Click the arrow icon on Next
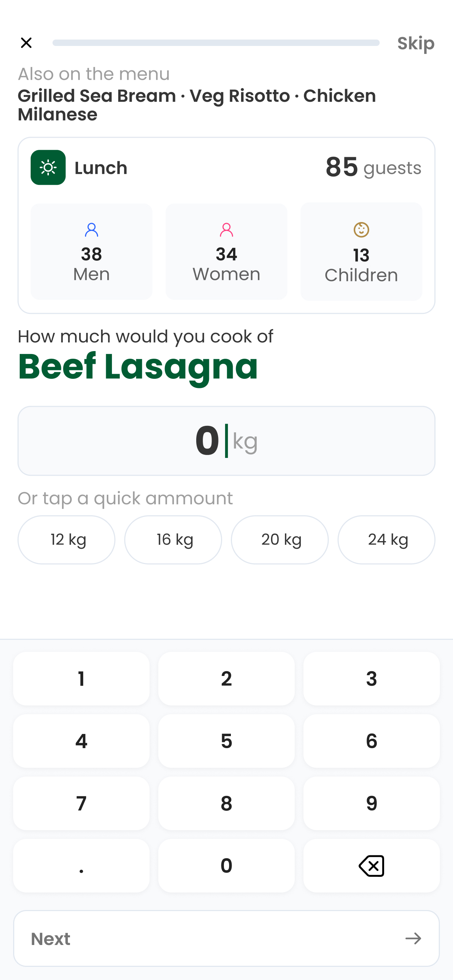The width and height of the screenshot is (453, 980). click(413, 938)
